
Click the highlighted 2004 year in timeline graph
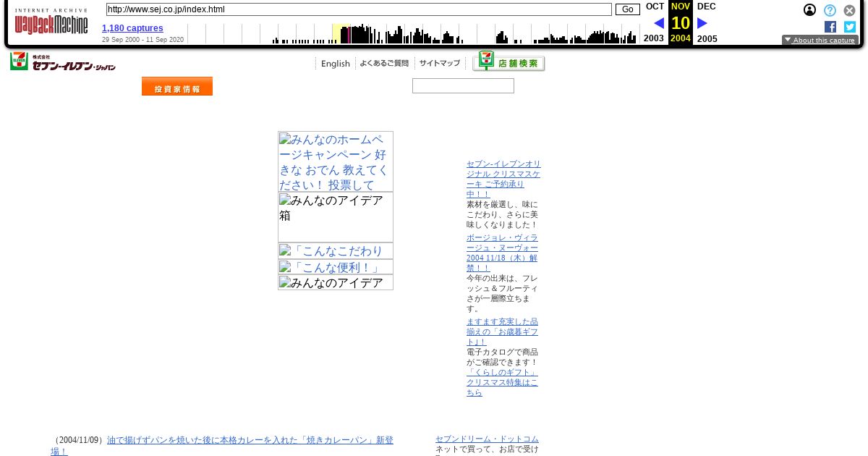click(x=341, y=34)
